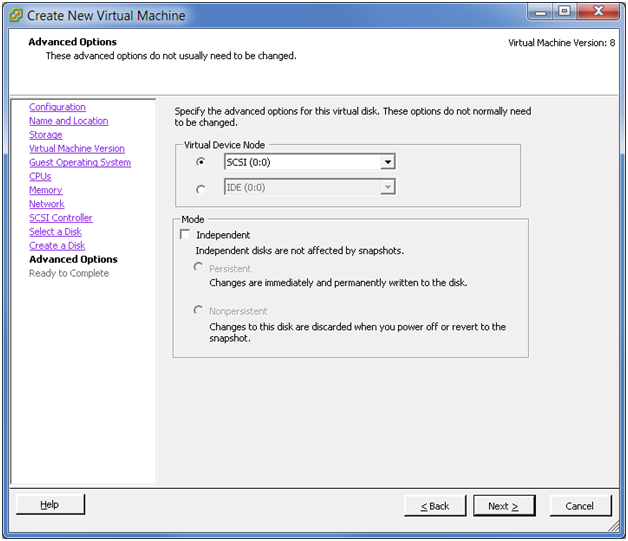628x541 pixels.
Task: Click the Help button
Action: tap(50, 505)
